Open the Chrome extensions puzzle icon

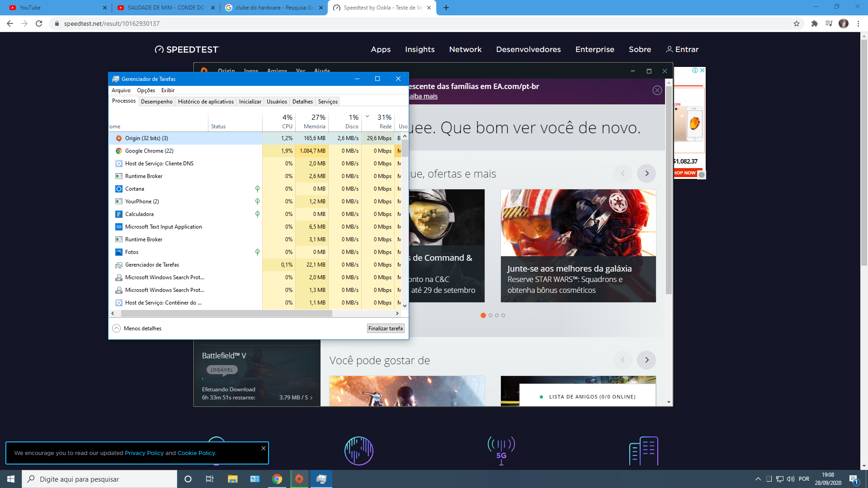[x=815, y=23]
